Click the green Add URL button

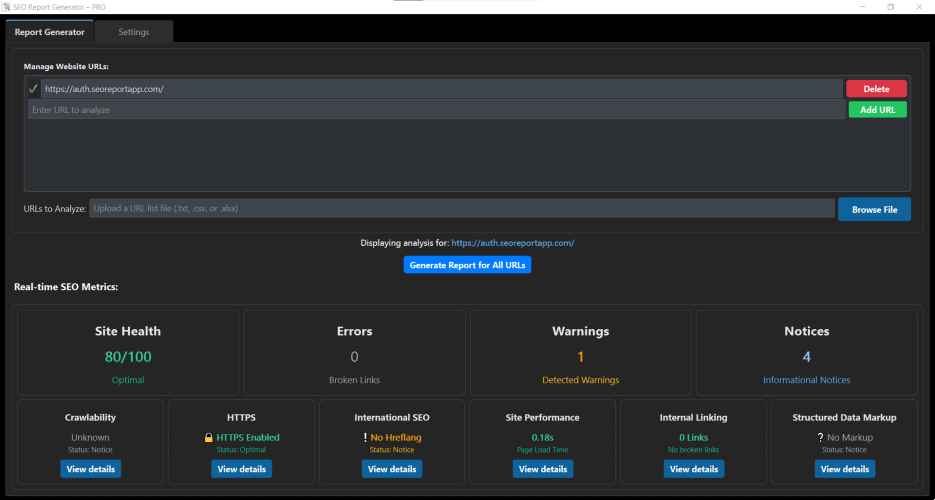[877, 110]
